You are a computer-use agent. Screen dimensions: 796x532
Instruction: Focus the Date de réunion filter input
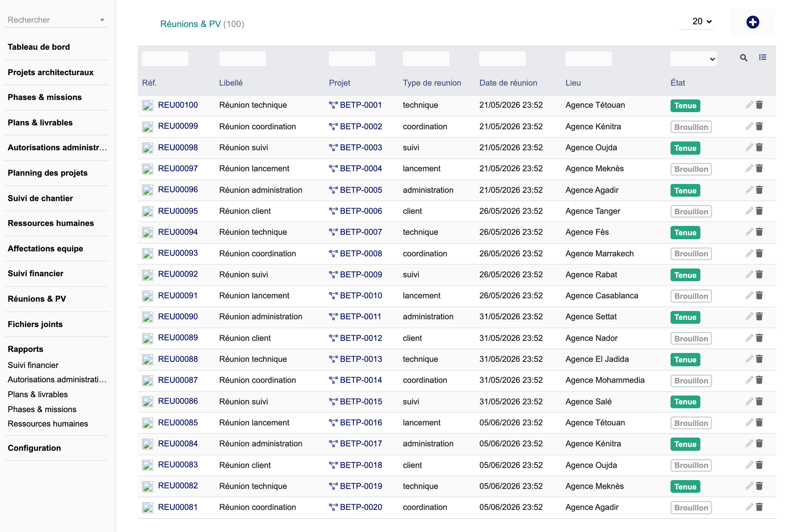(502, 59)
